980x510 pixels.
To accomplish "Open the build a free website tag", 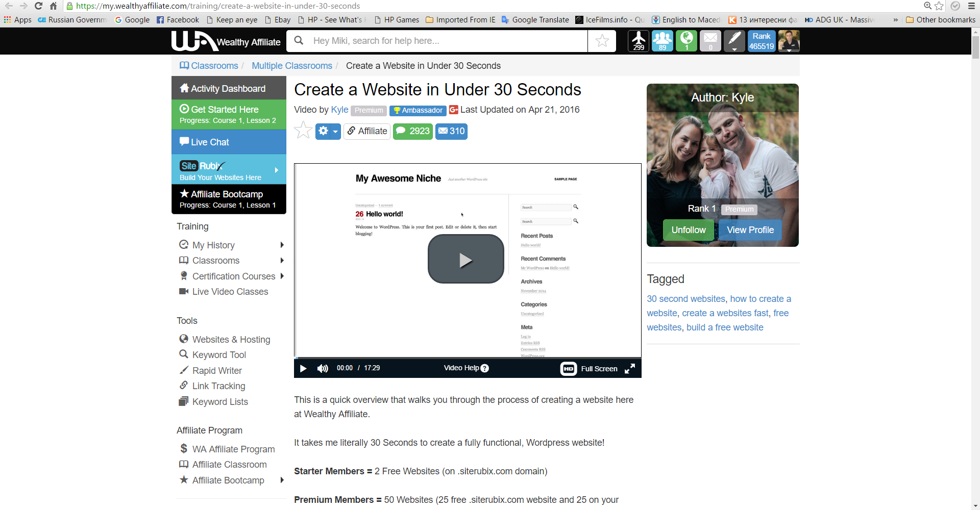I will point(725,327).
